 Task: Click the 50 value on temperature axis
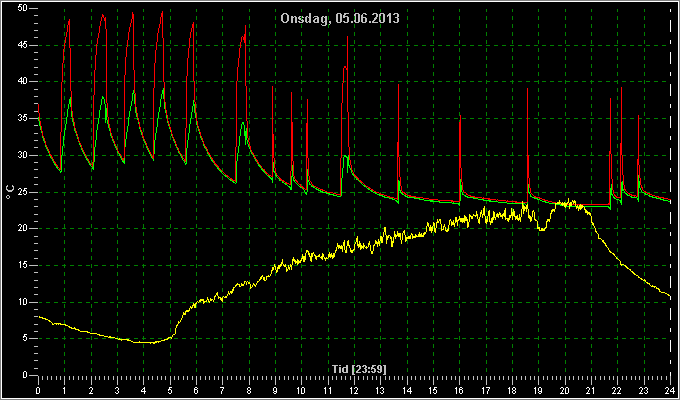click(22, 8)
